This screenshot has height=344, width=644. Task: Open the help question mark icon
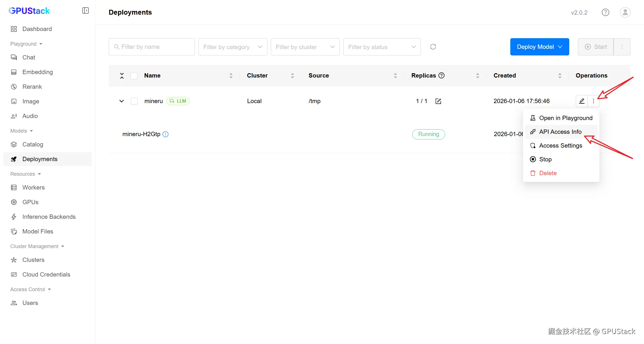pos(605,12)
